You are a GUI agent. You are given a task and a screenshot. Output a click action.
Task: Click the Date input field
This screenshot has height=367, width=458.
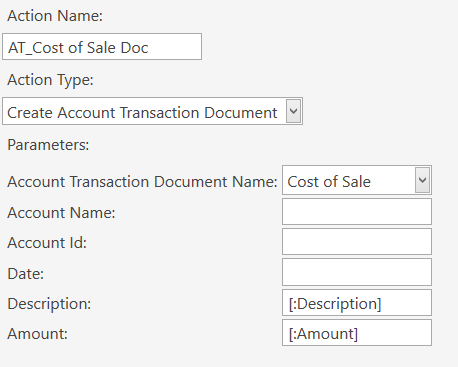pyautogui.click(x=357, y=272)
